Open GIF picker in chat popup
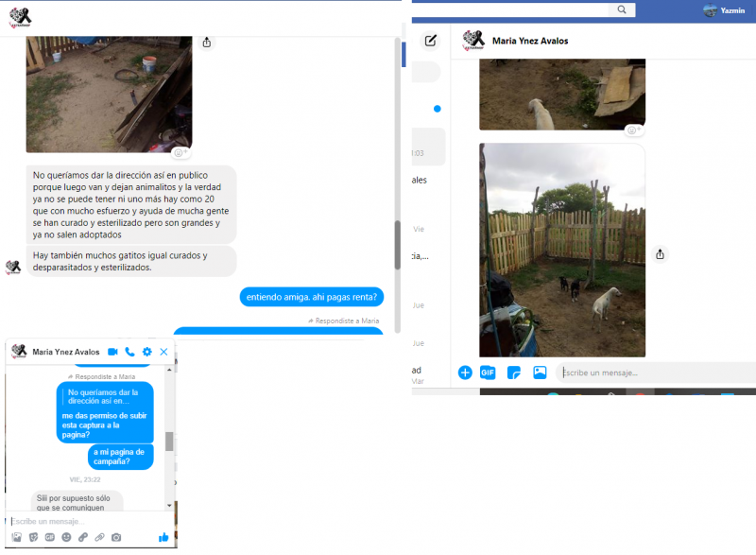This screenshot has height=555, width=756. tap(50, 537)
